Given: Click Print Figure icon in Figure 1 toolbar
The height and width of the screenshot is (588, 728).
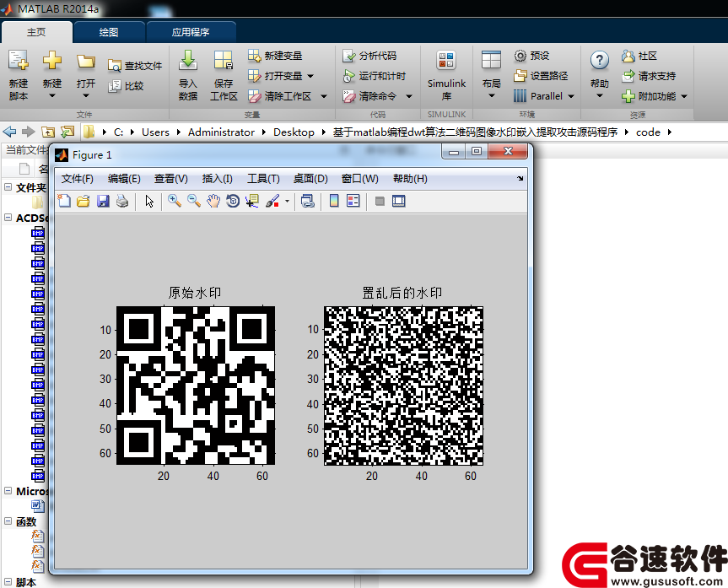Looking at the screenshot, I should [x=122, y=201].
